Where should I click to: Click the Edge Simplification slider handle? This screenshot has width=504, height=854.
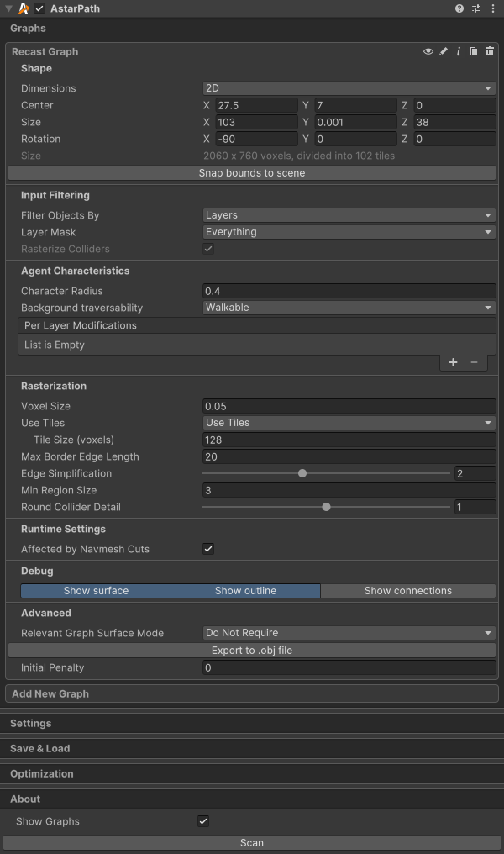click(302, 473)
